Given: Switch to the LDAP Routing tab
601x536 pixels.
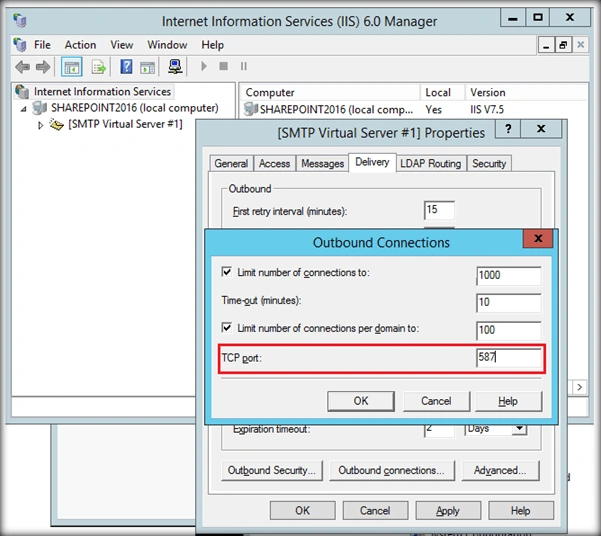Looking at the screenshot, I should (431, 164).
